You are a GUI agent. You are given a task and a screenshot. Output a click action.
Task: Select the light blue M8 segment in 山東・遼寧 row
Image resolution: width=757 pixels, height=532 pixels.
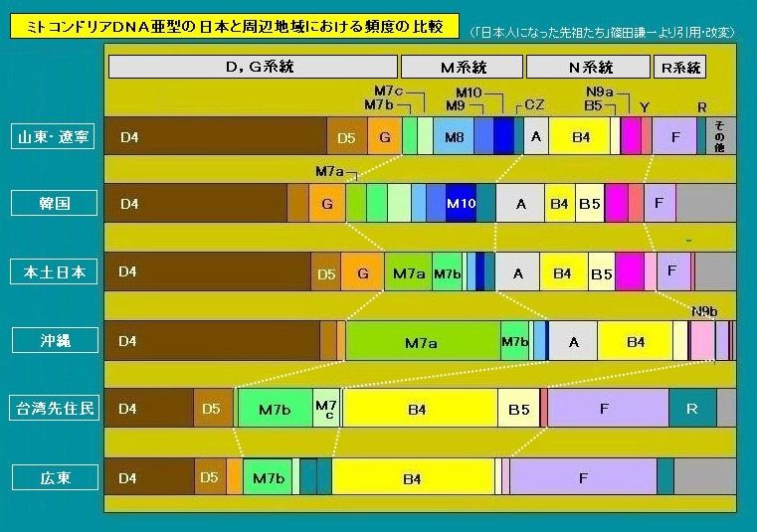pos(454,137)
